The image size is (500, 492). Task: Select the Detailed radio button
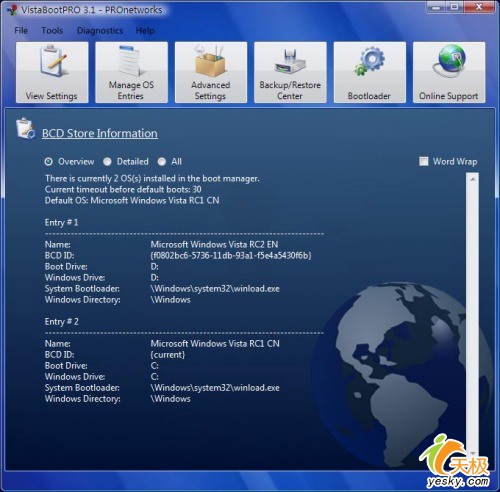(x=107, y=162)
